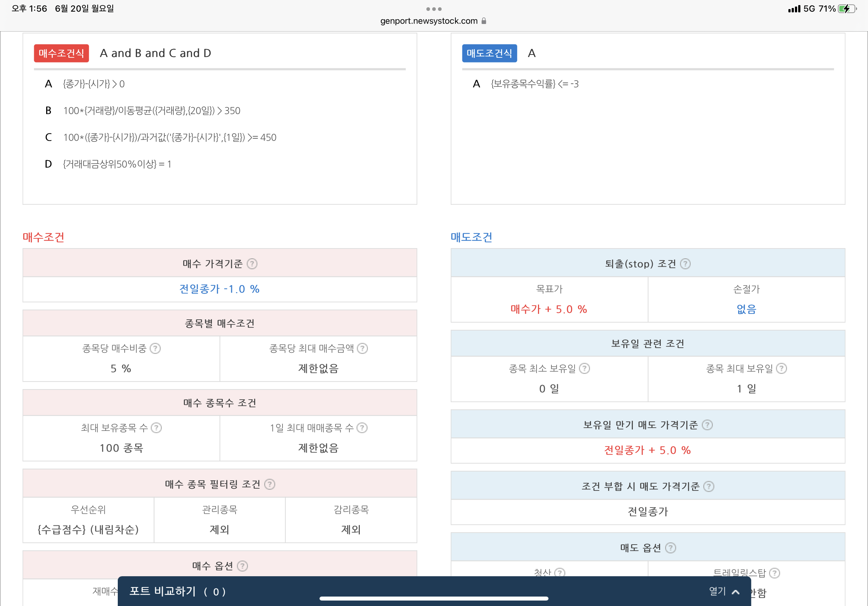Click the 매도조건식 blue label

tap(489, 53)
